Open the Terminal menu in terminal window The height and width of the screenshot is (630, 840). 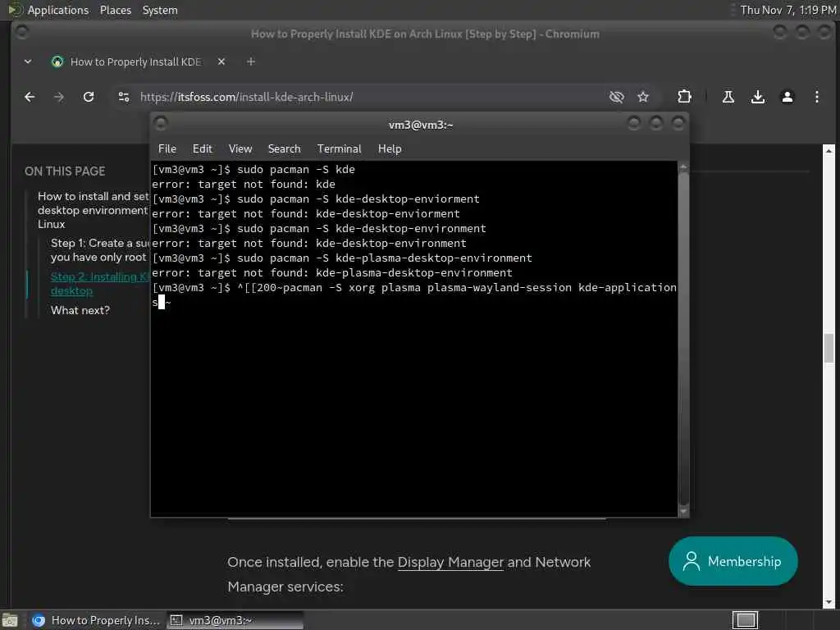click(x=339, y=149)
